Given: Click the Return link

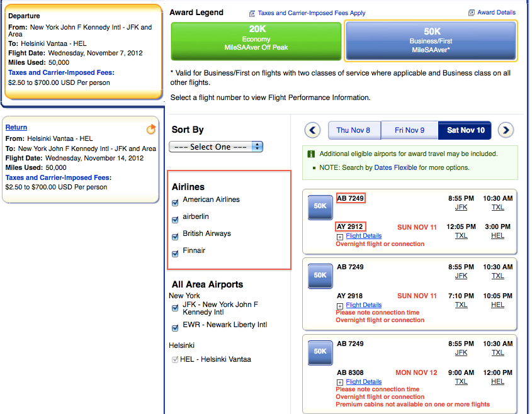Looking at the screenshot, I should (x=16, y=128).
